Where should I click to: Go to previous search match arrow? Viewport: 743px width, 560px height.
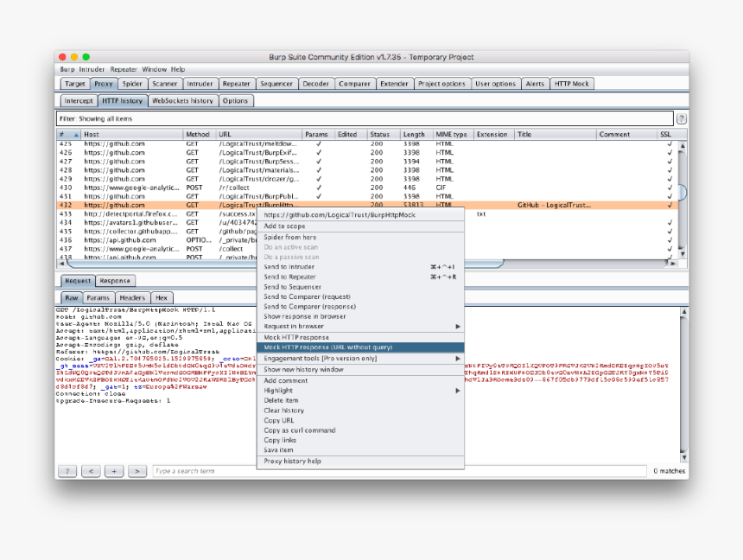coord(91,471)
